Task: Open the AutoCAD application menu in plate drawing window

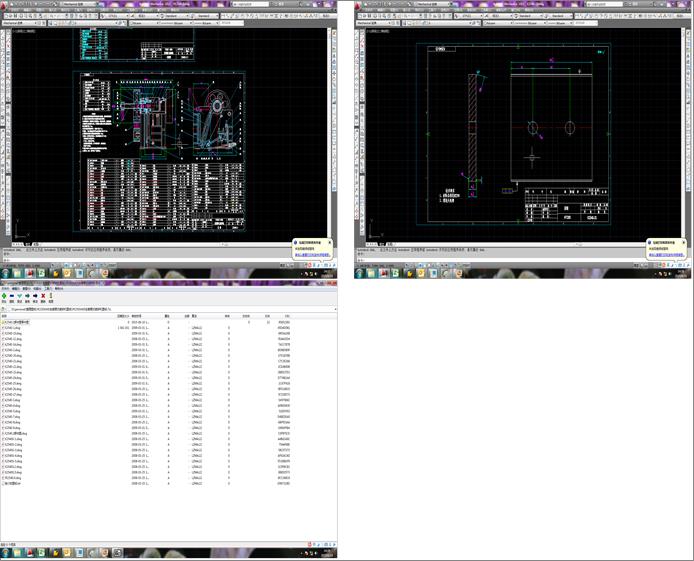Action: pos(359,6)
